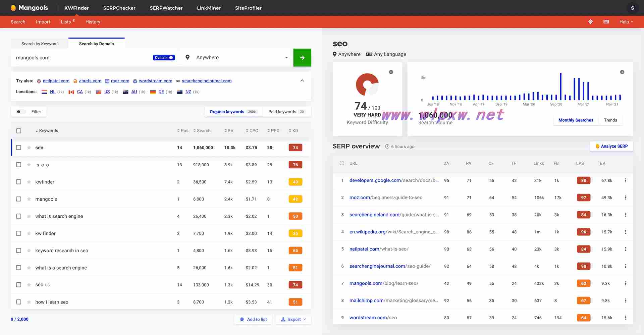Image resolution: width=644 pixels, height=335 pixels.
Task: Check the 'seo us' keyword checkbox
Action: [19, 285]
